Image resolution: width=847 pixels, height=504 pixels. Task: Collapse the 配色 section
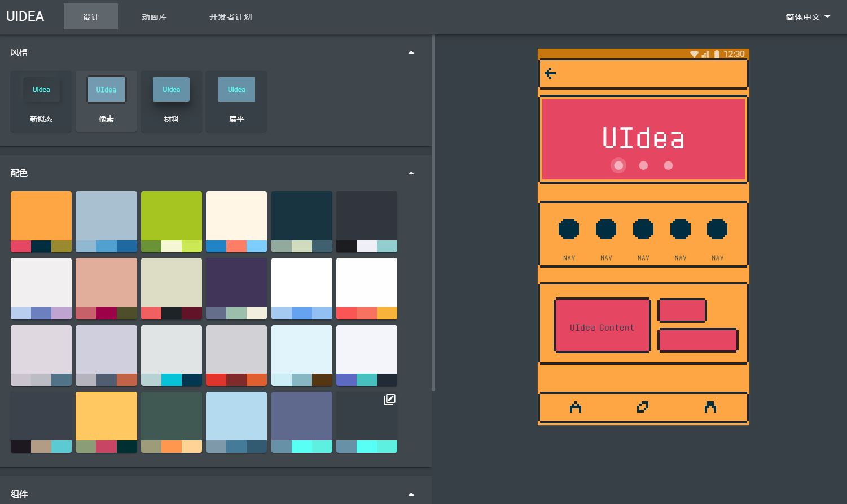tap(411, 173)
